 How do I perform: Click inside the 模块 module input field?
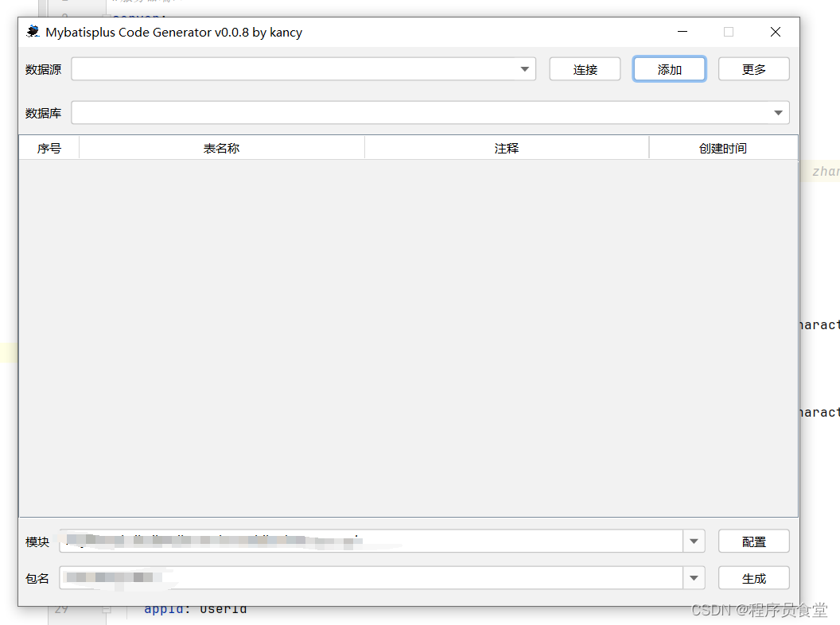tap(358, 541)
